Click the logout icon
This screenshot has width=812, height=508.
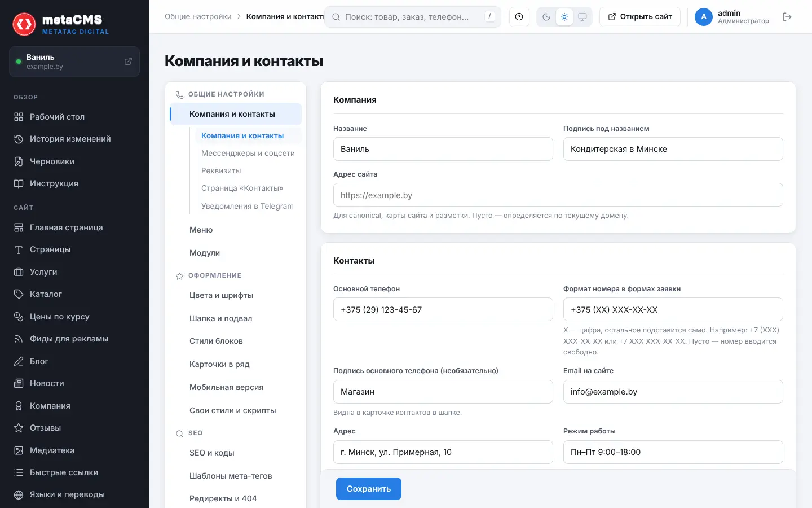787,17
